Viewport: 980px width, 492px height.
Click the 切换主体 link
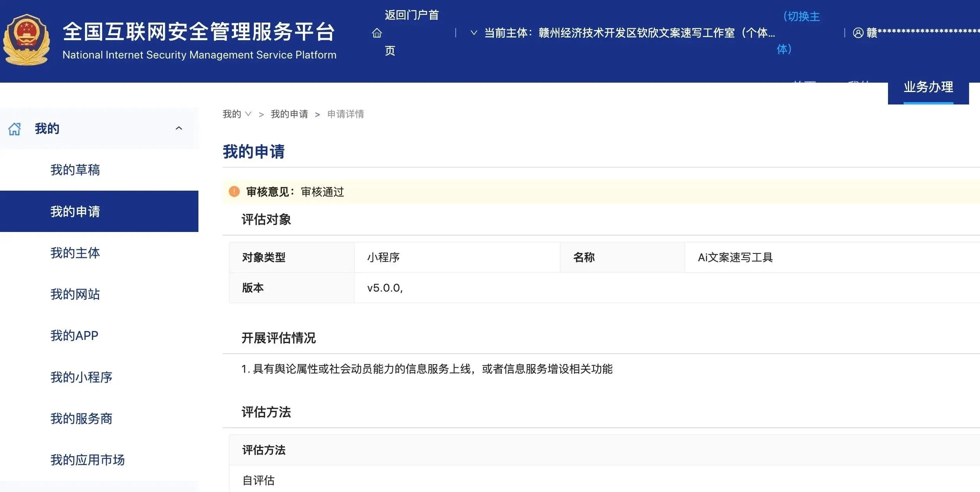click(801, 17)
